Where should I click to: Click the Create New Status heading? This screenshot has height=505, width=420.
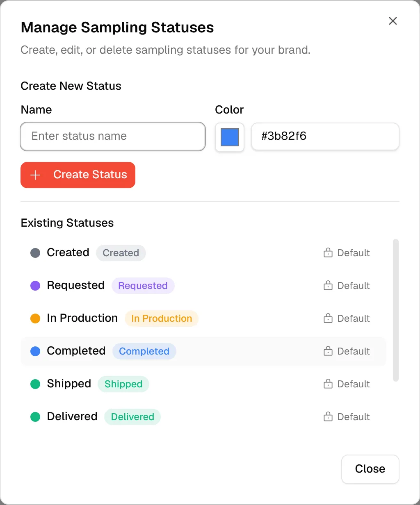pyautogui.click(x=71, y=86)
